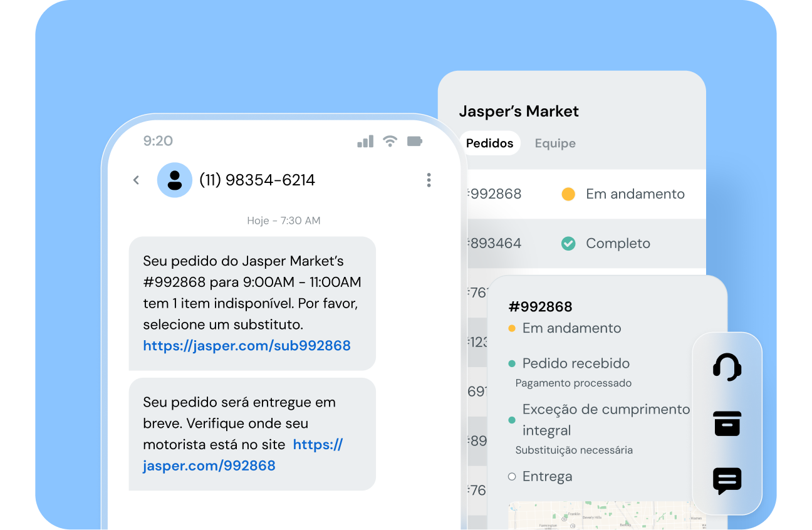Switch to the Equipe tab
Image resolution: width=812 pixels, height=530 pixels.
(555, 143)
